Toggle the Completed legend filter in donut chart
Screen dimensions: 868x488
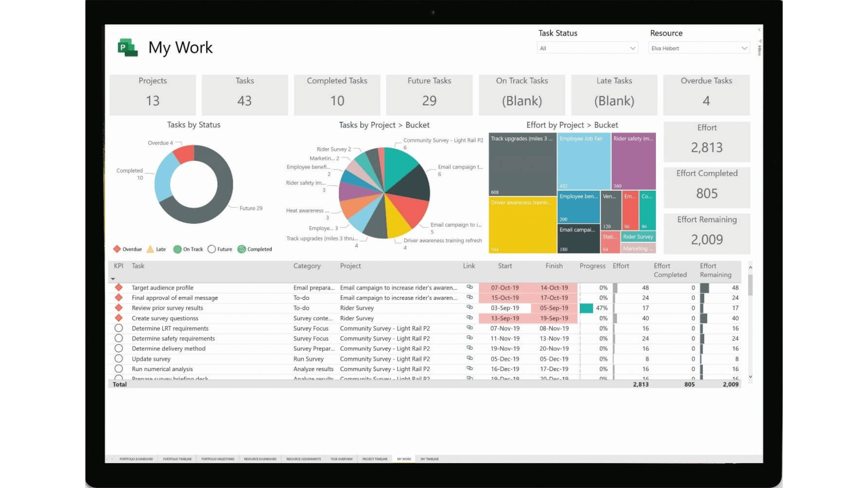click(258, 249)
